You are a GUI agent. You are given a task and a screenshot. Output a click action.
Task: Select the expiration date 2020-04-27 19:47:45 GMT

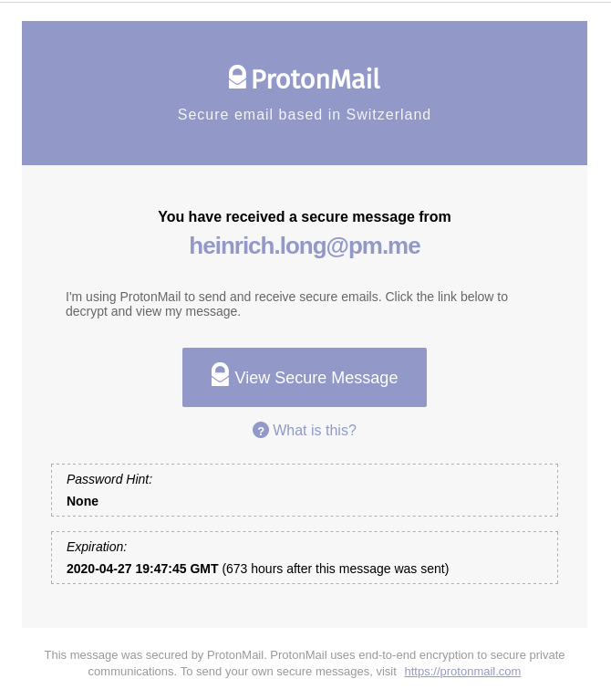[142, 569]
